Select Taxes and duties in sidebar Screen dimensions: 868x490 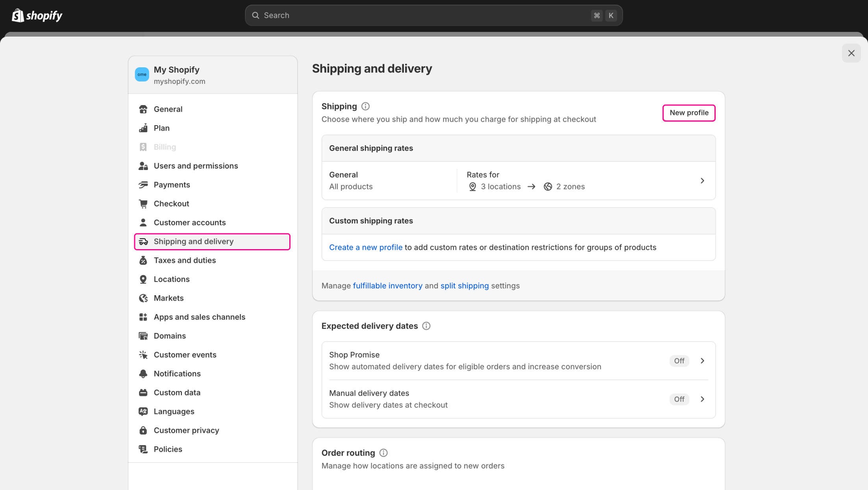pyautogui.click(x=212, y=260)
